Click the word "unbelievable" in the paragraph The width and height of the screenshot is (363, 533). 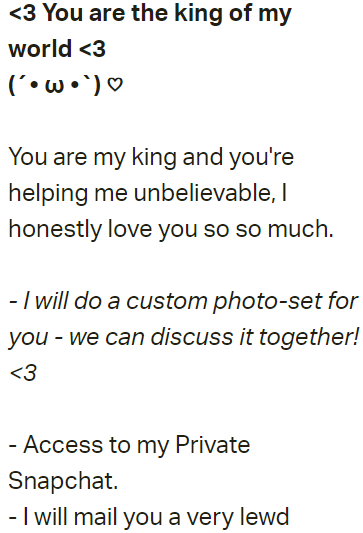(205, 193)
